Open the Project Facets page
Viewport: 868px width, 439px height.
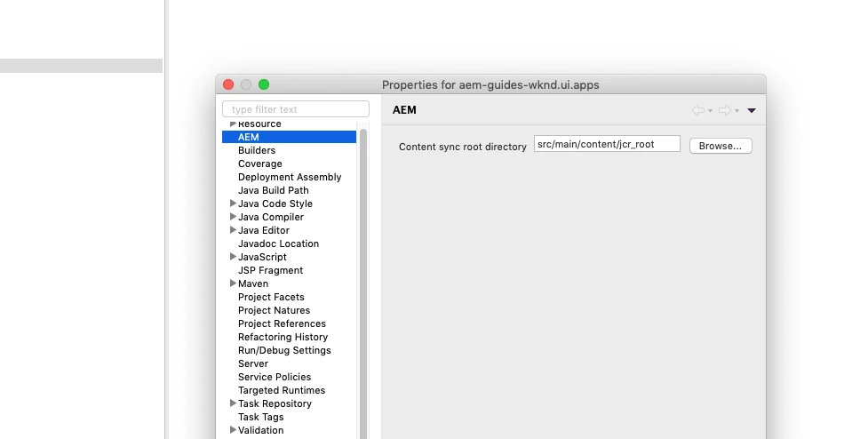[271, 297]
